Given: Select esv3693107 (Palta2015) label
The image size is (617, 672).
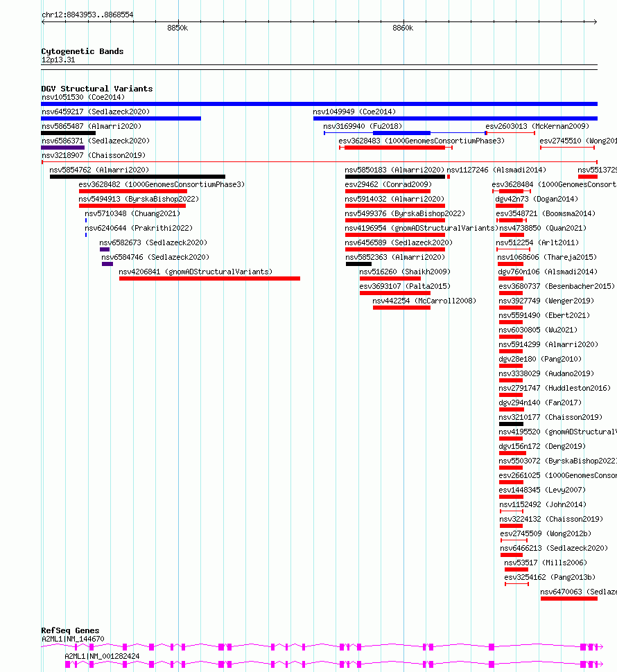Looking at the screenshot, I should pos(405,287).
